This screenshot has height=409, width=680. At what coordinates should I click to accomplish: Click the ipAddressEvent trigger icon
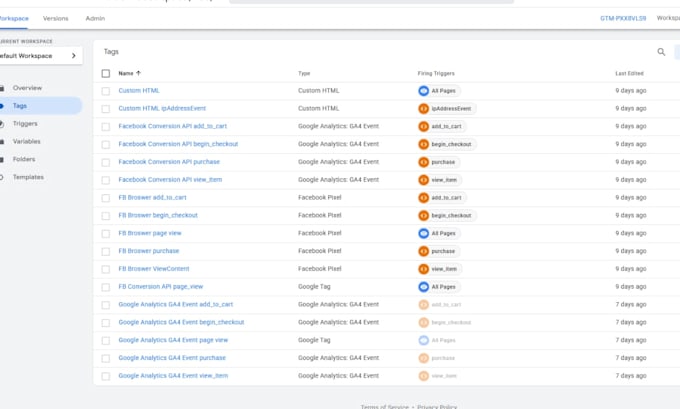tap(423, 108)
